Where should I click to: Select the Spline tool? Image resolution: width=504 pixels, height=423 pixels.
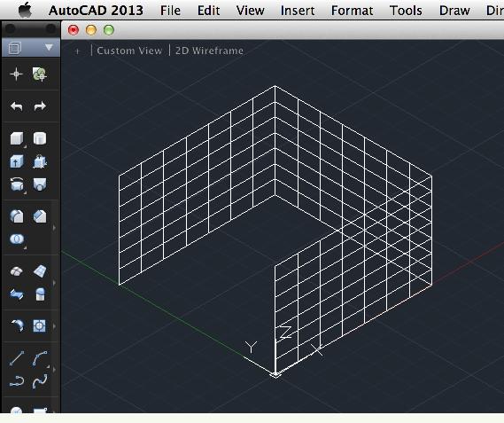(x=40, y=381)
